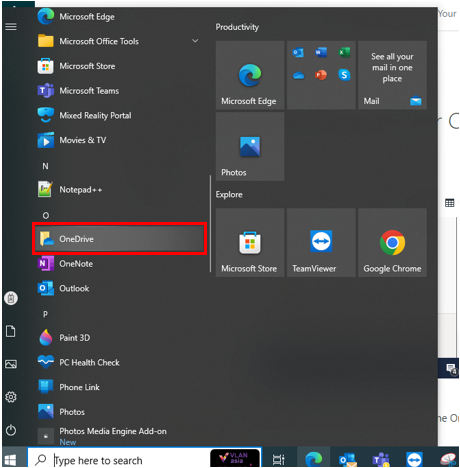Launch Paint 3D
Screen dimensions: 460x468
coord(118,338)
